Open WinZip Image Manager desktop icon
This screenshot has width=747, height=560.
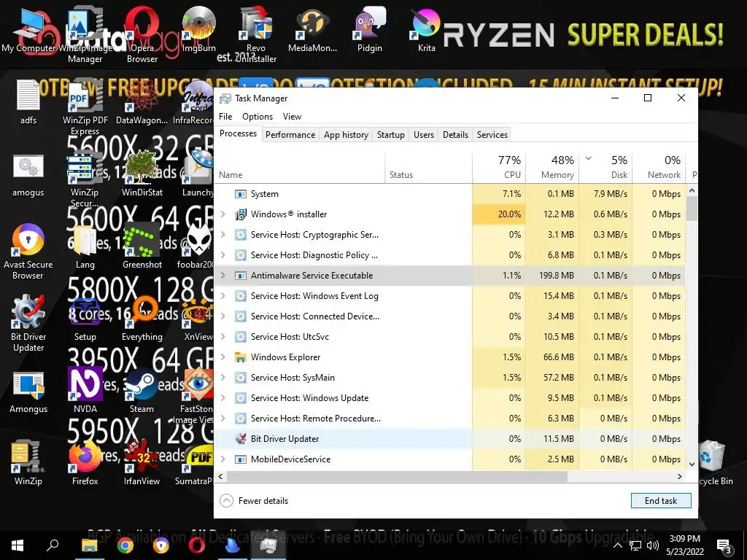pyautogui.click(x=85, y=36)
